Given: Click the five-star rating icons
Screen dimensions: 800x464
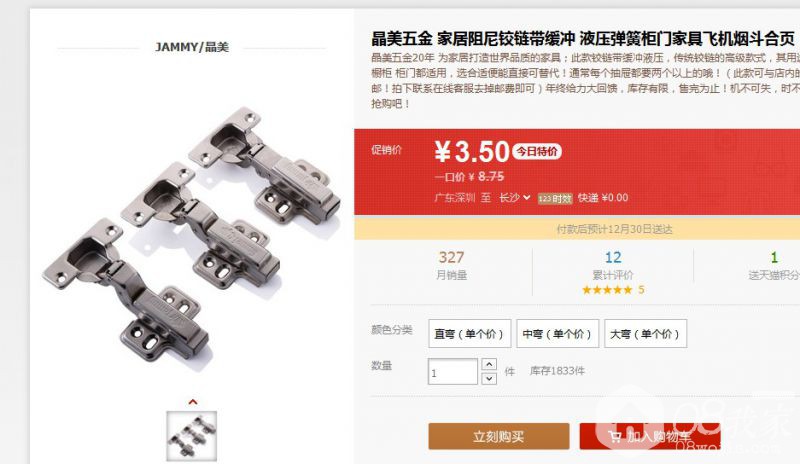Looking at the screenshot, I should [607, 290].
